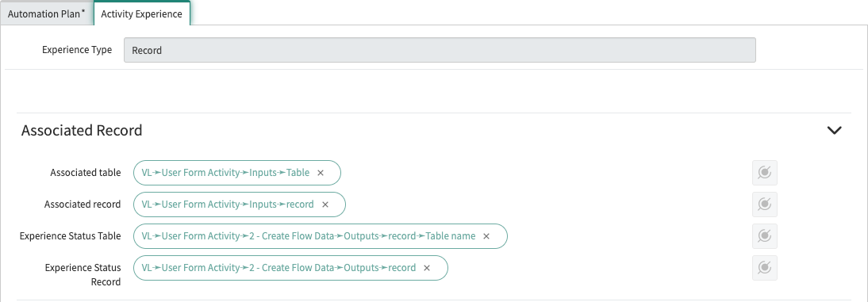Remove the Inputs Table data pill

point(321,173)
